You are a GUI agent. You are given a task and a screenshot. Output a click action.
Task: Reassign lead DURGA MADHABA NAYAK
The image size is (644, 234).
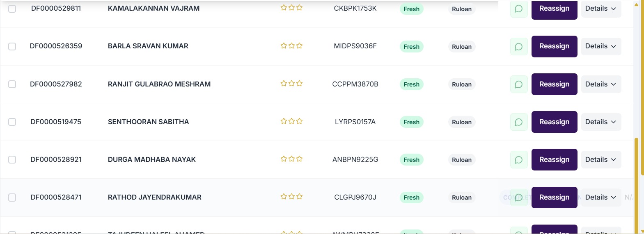tap(554, 159)
